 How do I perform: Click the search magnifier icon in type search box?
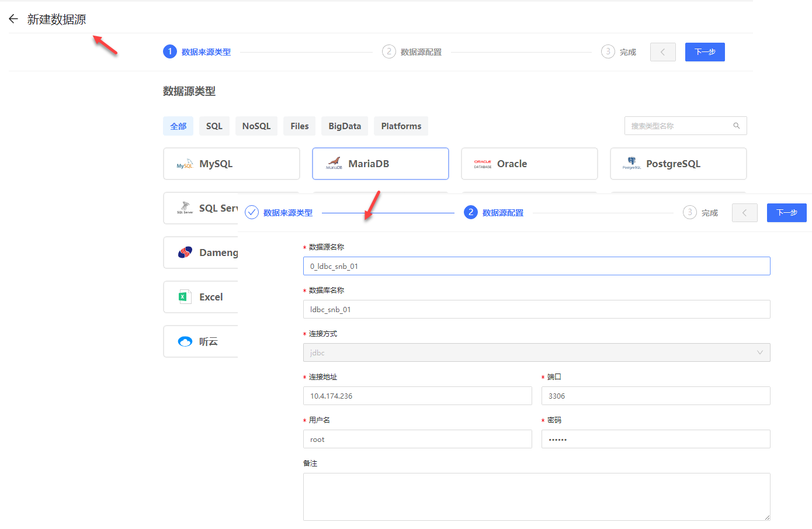737,126
